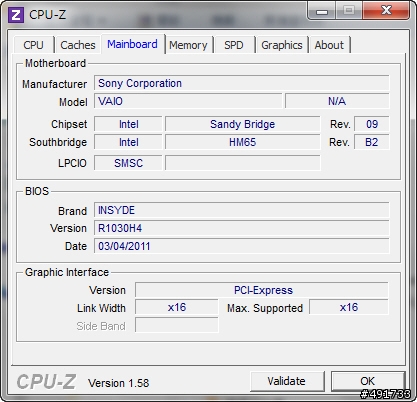
Task: Close the CPU-Z window
Action: (386, 11)
